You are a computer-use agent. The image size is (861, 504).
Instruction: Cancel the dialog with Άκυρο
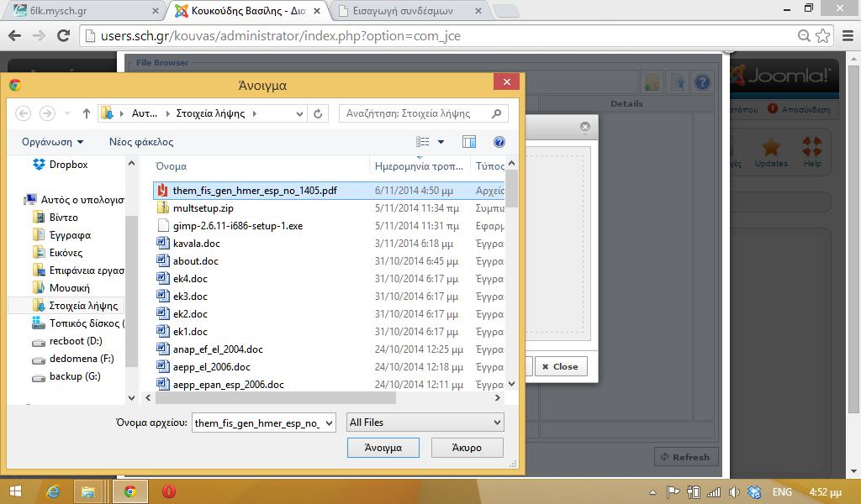coord(467,448)
